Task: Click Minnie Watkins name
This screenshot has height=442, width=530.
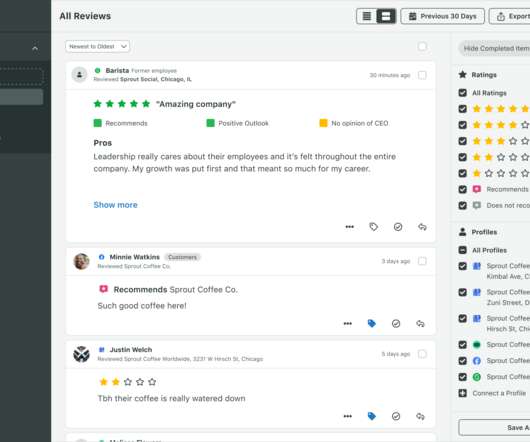Action: coord(135,257)
